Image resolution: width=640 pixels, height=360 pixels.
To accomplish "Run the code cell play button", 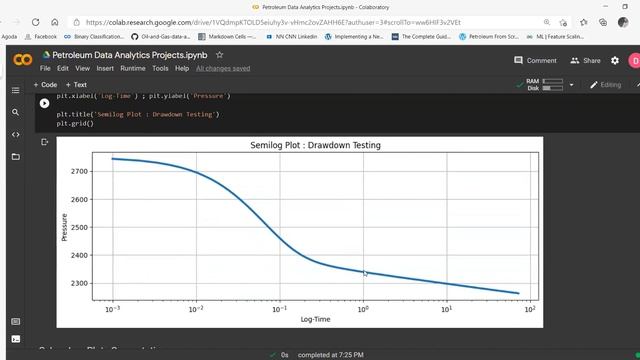I will pyautogui.click(x=44, y=104).
